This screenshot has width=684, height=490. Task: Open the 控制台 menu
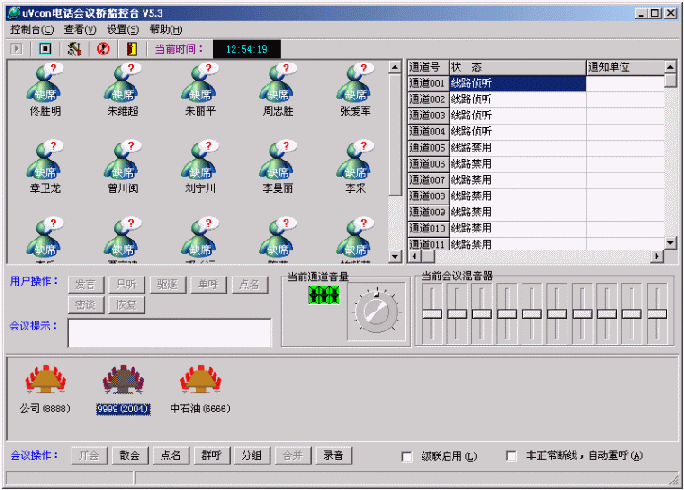[32, 29]
